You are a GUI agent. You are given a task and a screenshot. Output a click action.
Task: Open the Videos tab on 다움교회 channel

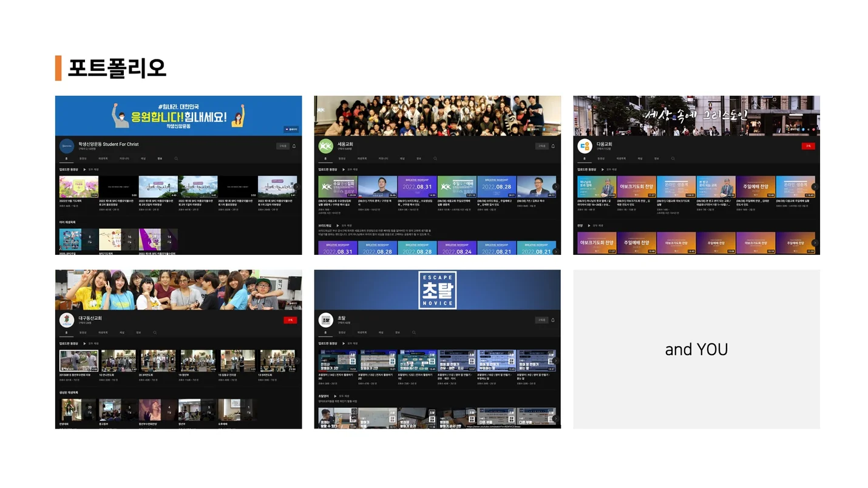[601, 158]
